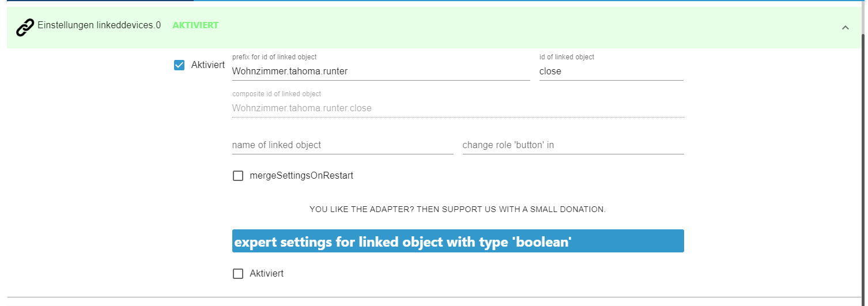The height and width of the screenshot is (306, 868).
Task: Click the "Einstellungen linkeddevices.0" title text
Action: tap(99, 25)
